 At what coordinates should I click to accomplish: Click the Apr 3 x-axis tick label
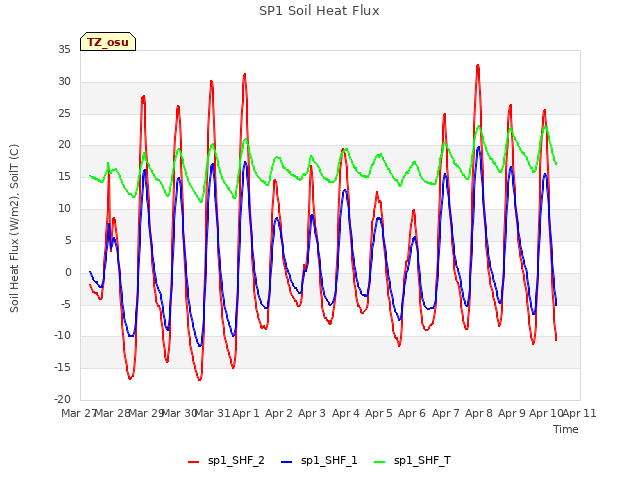click(312, 413)
